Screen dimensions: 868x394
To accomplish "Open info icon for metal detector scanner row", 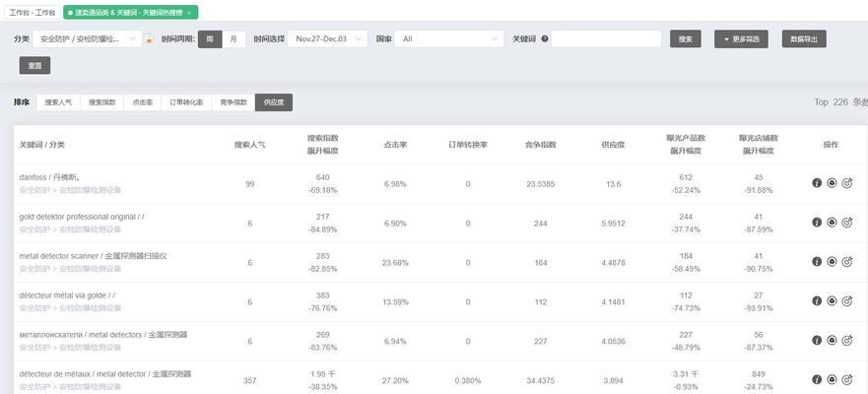I will 817,262.
